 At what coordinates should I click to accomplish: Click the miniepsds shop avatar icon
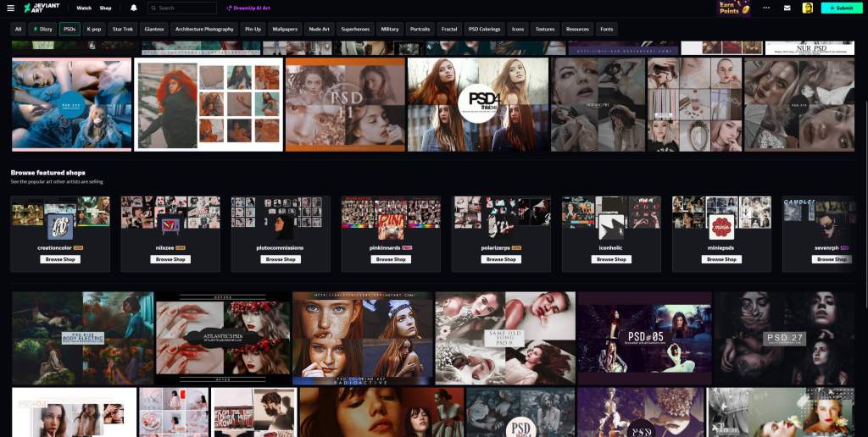(721, 227)
